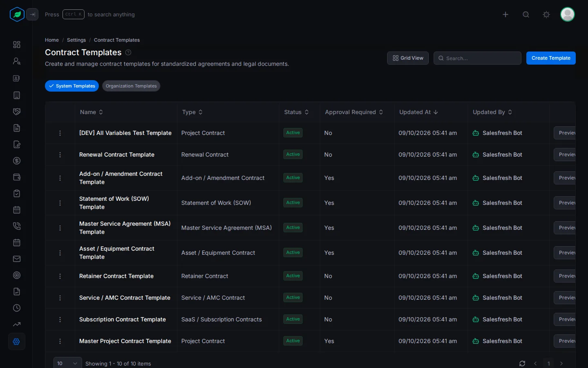This screenshot has width=588, height=368.
Task: Open the user search icon in sidebar
Action: [x=17, y=61]
